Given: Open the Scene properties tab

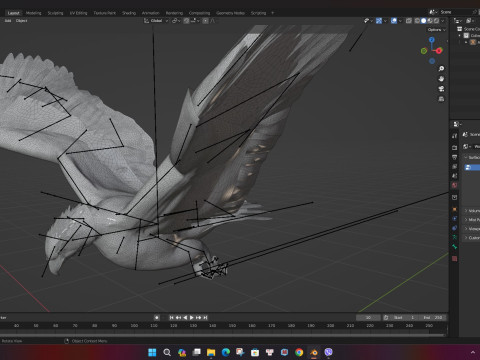Looking at the screenshot, I should [x=455, y=176].
